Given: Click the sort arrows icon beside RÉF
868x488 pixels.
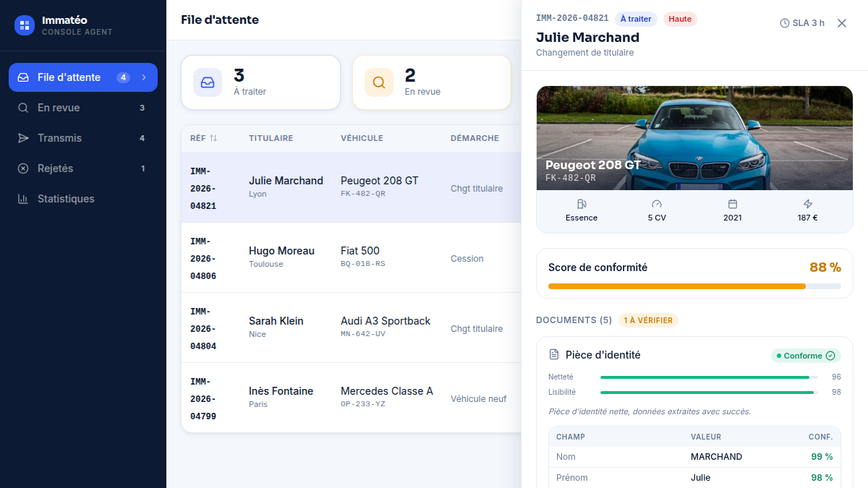Looking at the screenshot, I should click(x=213, y=138).
